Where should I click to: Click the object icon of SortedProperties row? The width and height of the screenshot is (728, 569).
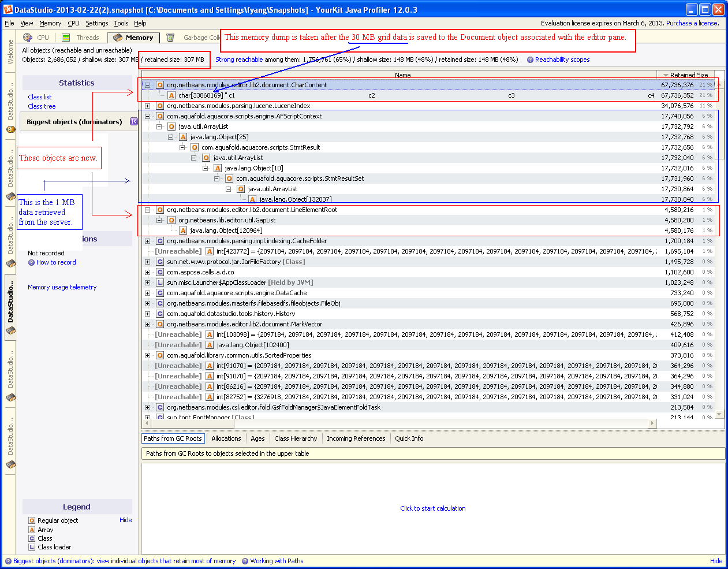tap(160, 355)
